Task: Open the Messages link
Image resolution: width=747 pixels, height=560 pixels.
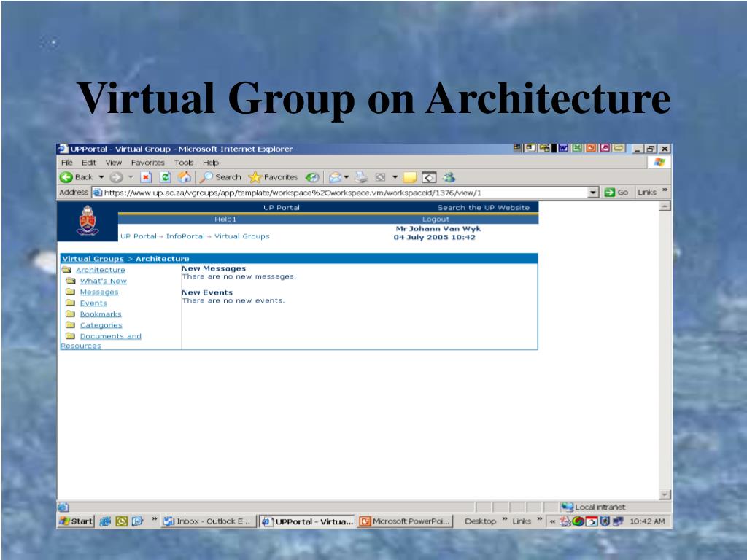Action: click(x=99, y=292)
